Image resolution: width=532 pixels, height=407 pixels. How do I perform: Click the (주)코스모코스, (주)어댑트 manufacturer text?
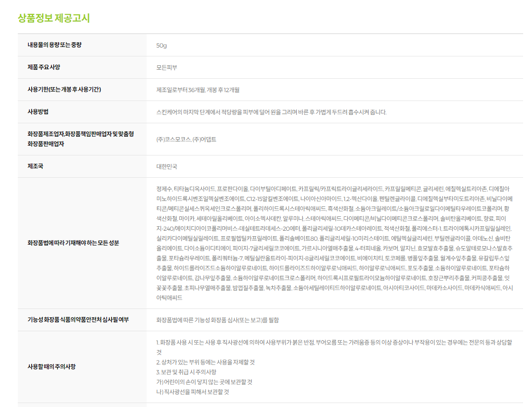click(186, 140)
